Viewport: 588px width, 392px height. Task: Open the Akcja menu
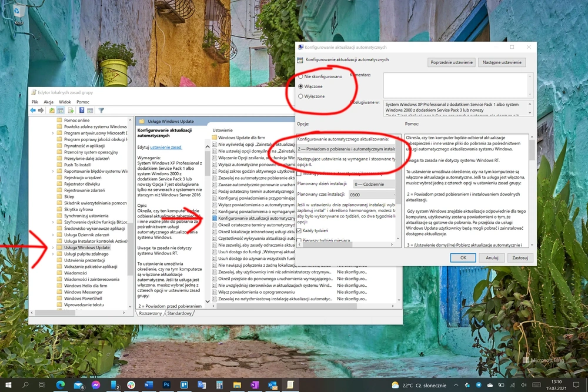[x=48, y=102]
